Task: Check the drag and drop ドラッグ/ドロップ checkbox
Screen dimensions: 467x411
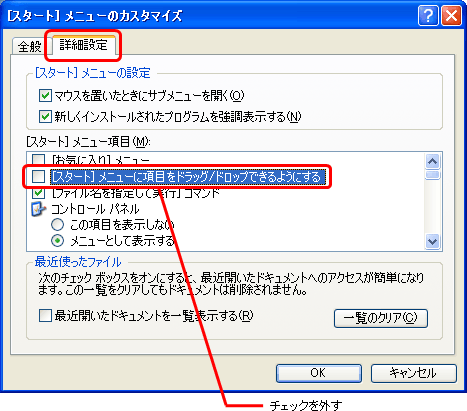Action: point(38,176)
